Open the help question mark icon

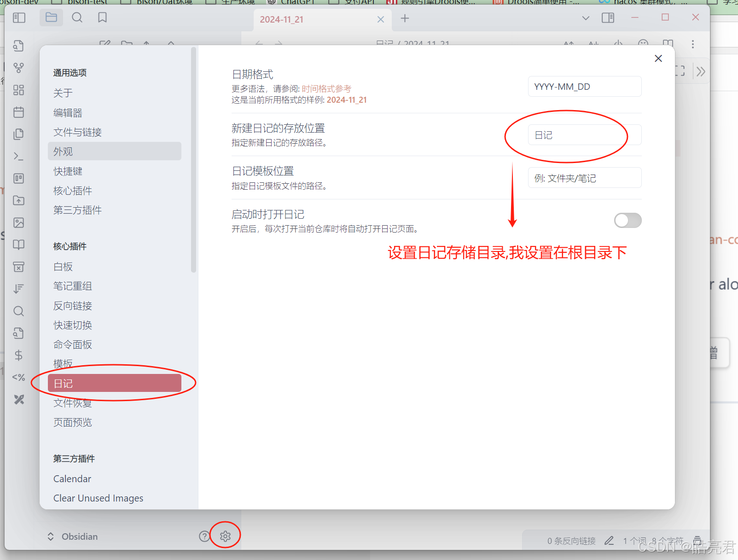(204, 536)
